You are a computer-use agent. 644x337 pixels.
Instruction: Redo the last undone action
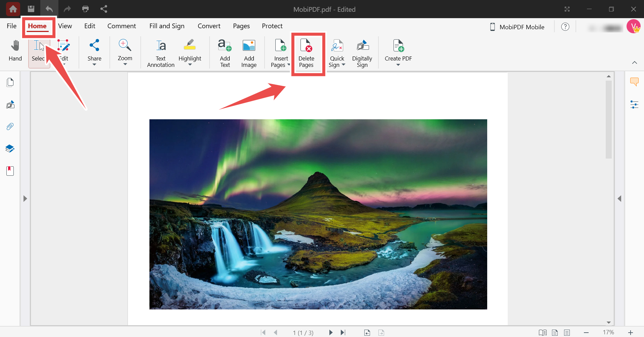point(67,9)
